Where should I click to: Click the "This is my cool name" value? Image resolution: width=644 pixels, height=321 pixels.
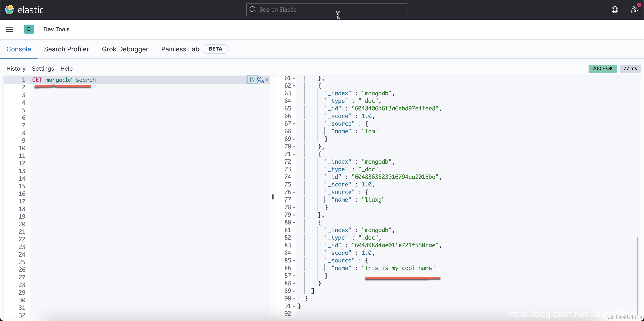point(398,268)
